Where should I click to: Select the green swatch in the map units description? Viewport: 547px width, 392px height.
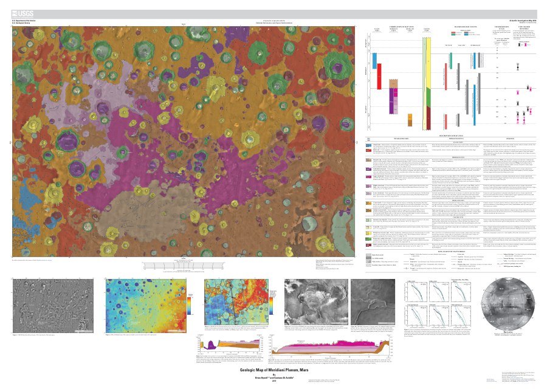point(368,239)
